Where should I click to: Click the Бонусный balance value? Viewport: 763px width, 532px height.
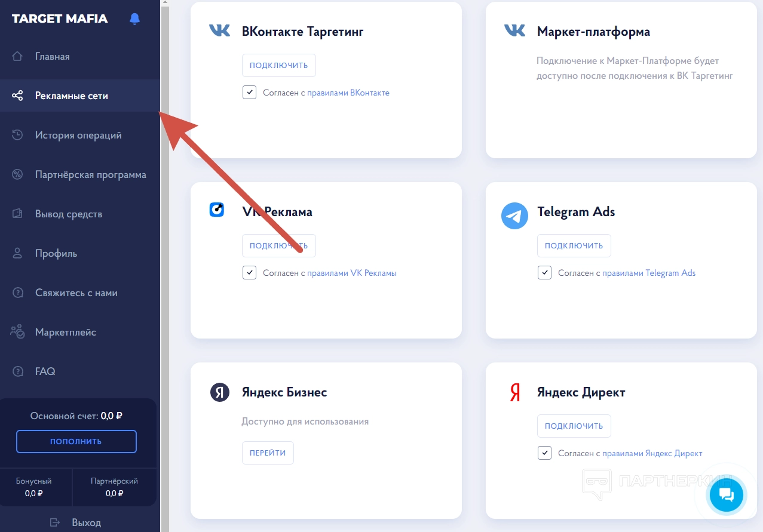tap(34, 493)
